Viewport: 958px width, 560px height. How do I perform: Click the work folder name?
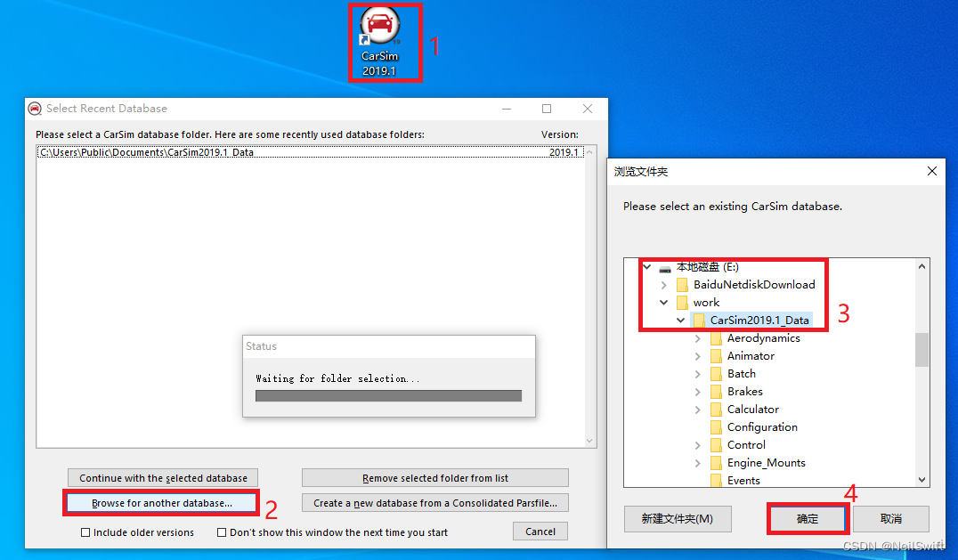pyautogui.click(x=706, y=303)
